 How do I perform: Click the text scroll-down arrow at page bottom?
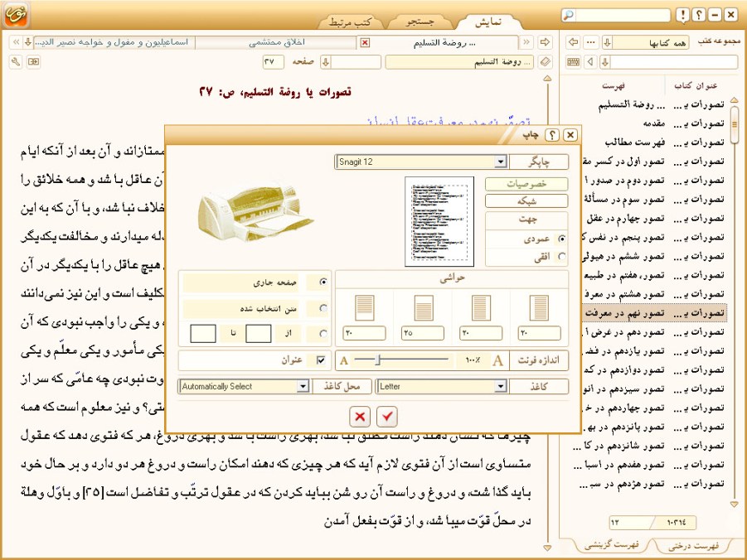[547, 548]
